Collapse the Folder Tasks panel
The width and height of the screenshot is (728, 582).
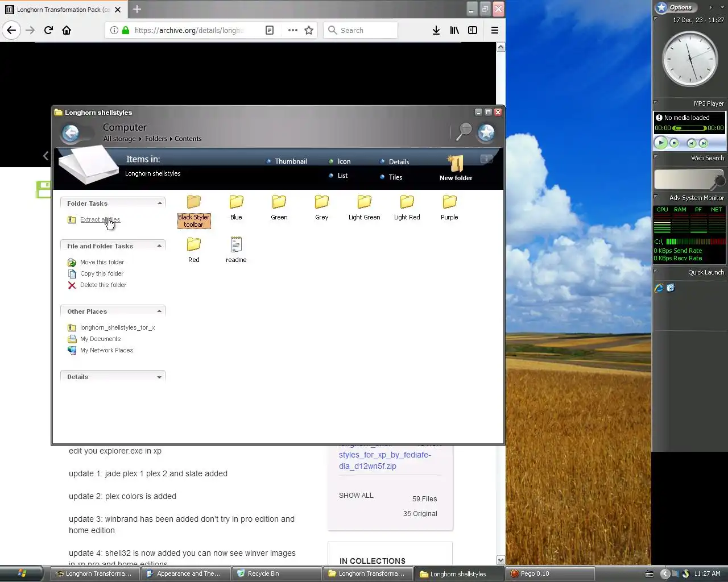pyautogui.click(x=160, y=203)
